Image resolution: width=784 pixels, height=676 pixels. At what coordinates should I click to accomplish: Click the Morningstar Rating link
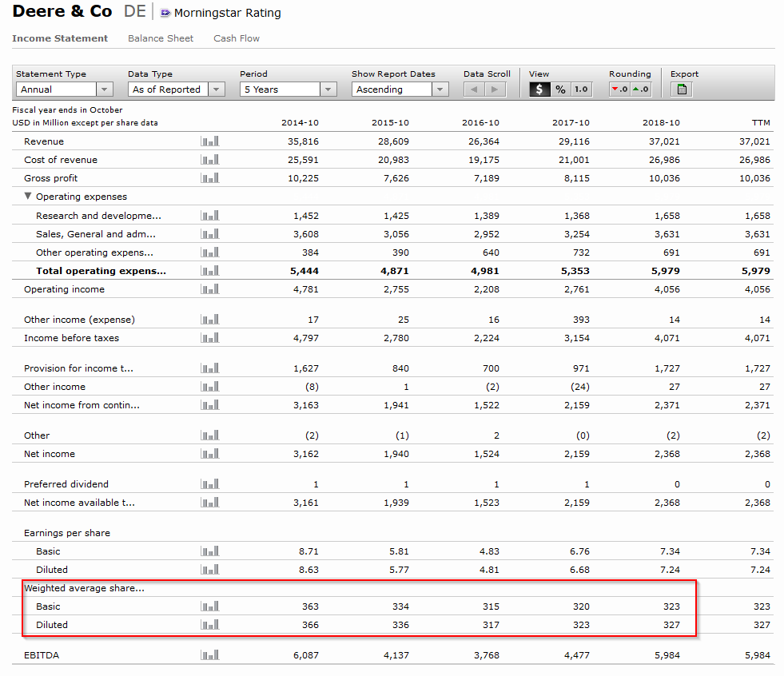point(228,13)
